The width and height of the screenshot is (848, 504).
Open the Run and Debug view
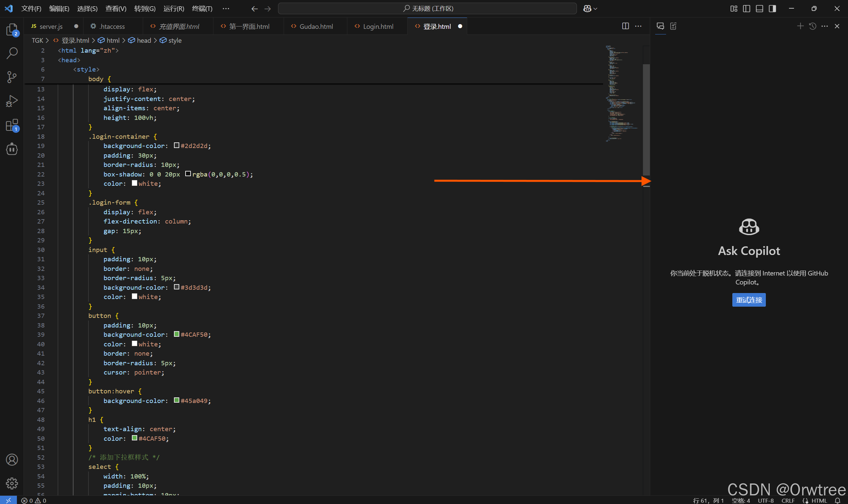click(12, 101)
